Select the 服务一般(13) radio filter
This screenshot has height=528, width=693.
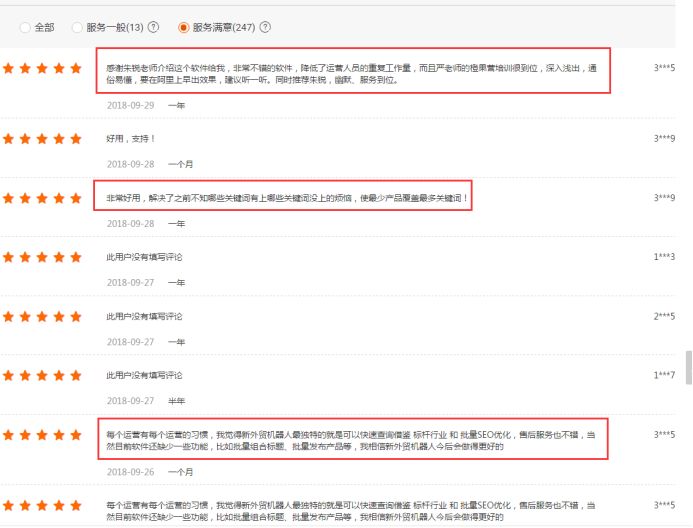77,27
